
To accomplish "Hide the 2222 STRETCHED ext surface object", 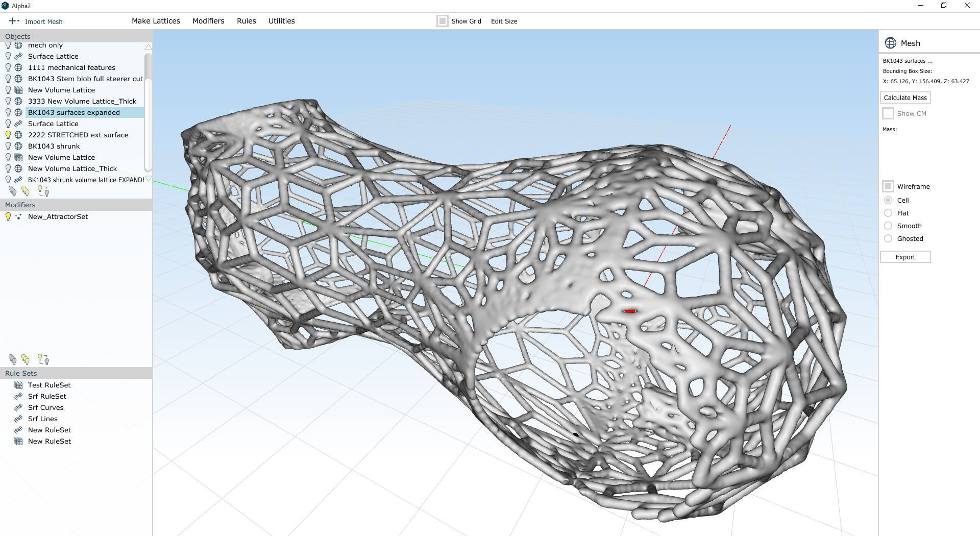I will click(x=8, y=135).
